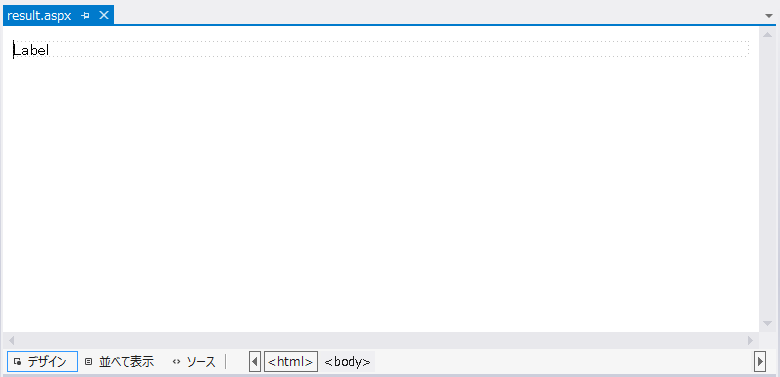Screen dimensions: 780x377
Task: Close the result.aspx tab
Action: [103, 15]
